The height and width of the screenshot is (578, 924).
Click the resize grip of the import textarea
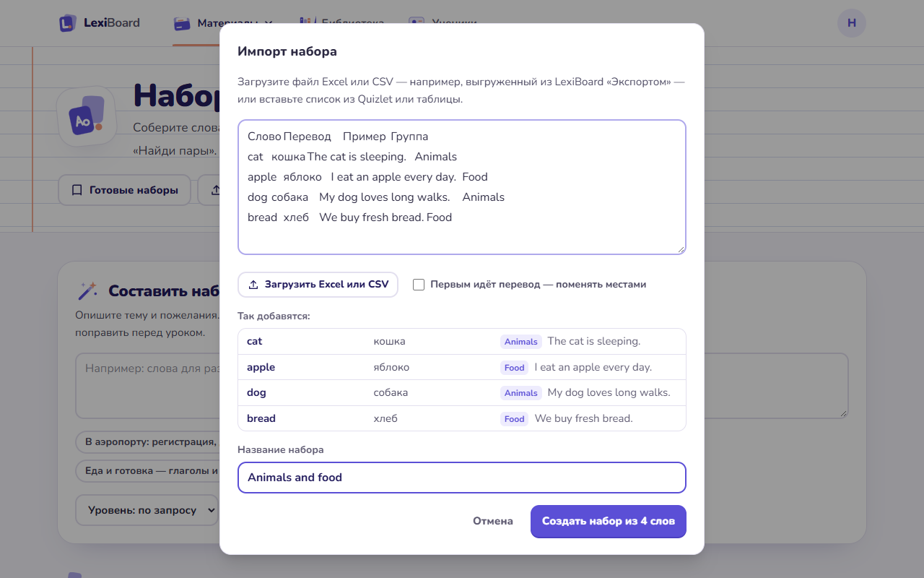coord(681,249)
